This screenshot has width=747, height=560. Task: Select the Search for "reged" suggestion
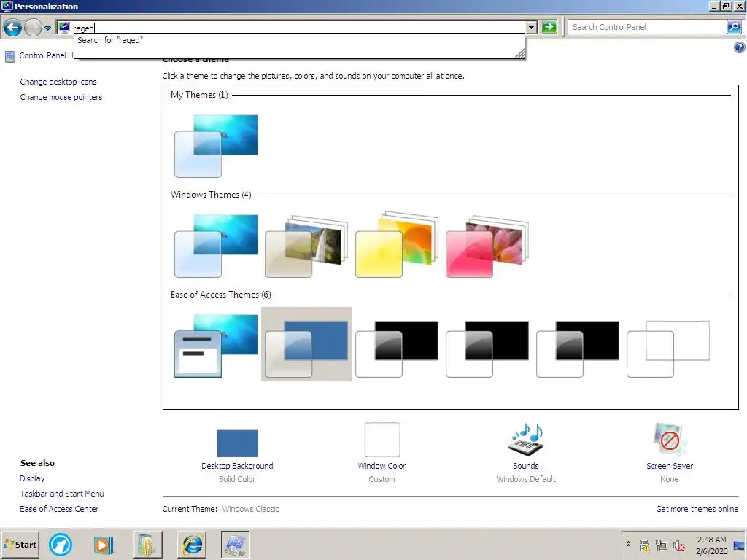point(300,41)
